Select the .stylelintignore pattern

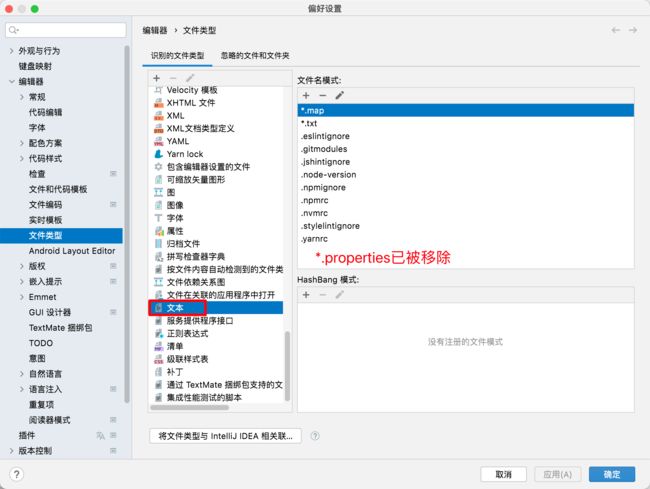[x=466, y=226]
